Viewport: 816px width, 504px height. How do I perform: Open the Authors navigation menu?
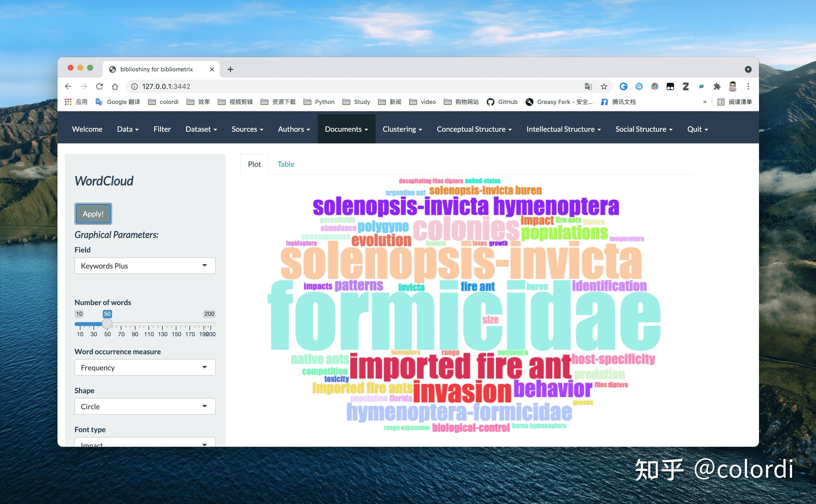click(x=294, y=129)
